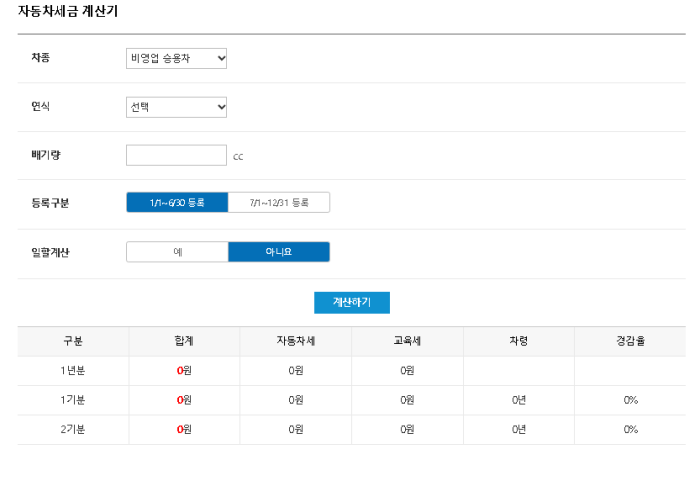Image resolution: width=700 pixels, height=481 pixels.
Task: Choose 아니요 for 일괄계산
Action: point(279,252)
